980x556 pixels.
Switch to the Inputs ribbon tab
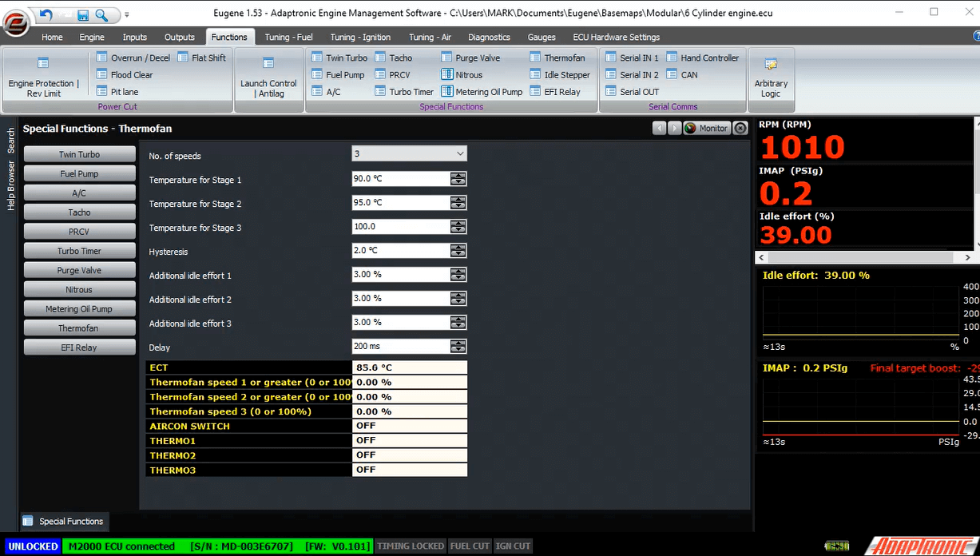tap(135, 37)
